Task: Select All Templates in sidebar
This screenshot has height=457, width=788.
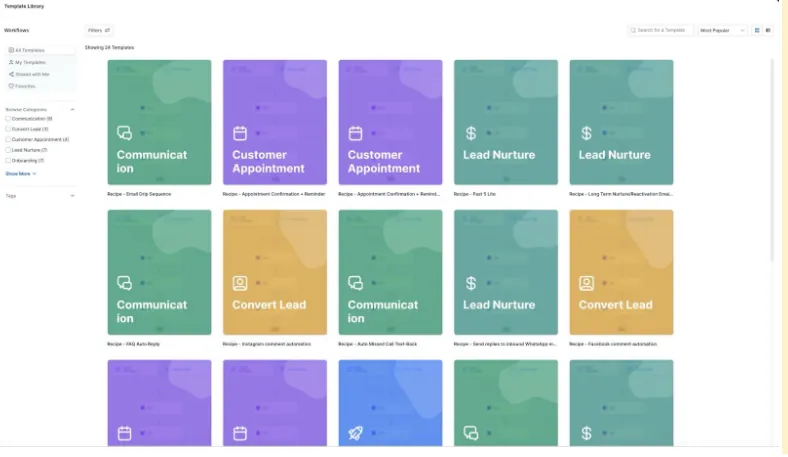Action: click(40, 50)
